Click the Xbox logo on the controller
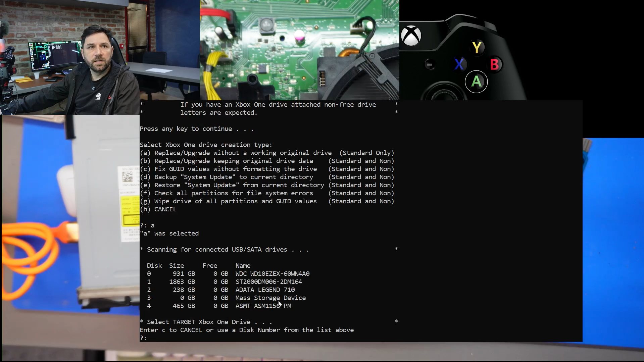Screen dimensions: 644x362 click(x=411, y=36)
